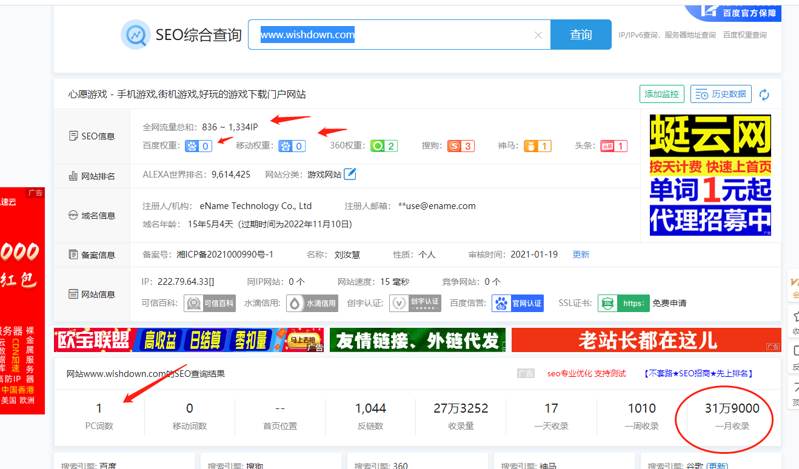Click the Baidu weight badge

198,146
